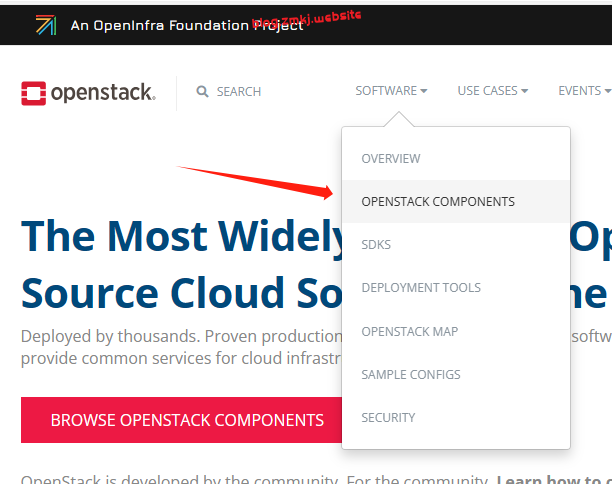Expand the USE CASES dropdown menu

point(493,91)
